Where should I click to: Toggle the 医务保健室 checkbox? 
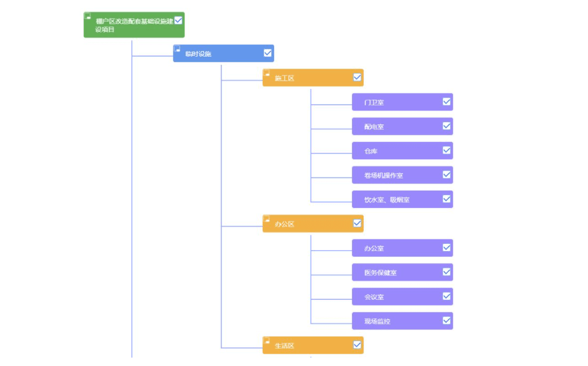pos(446,272)
